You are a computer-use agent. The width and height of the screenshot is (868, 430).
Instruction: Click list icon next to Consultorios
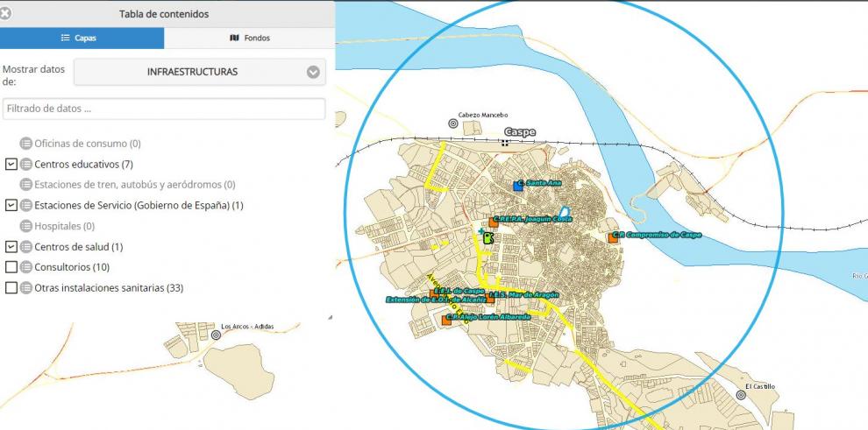25,267
